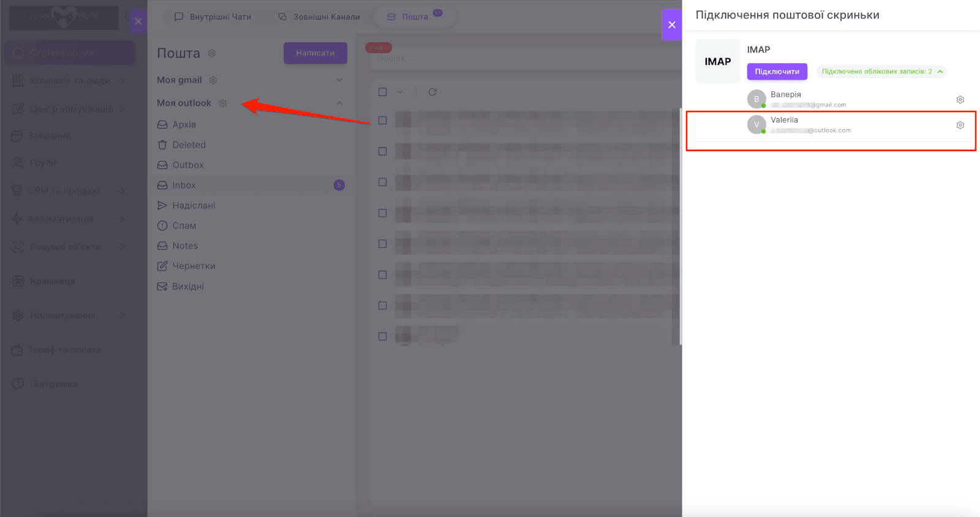Open settings gear next to Пошта heading
Screen dimensions: 980x517
pyautogui.click(x=212, y=53)
